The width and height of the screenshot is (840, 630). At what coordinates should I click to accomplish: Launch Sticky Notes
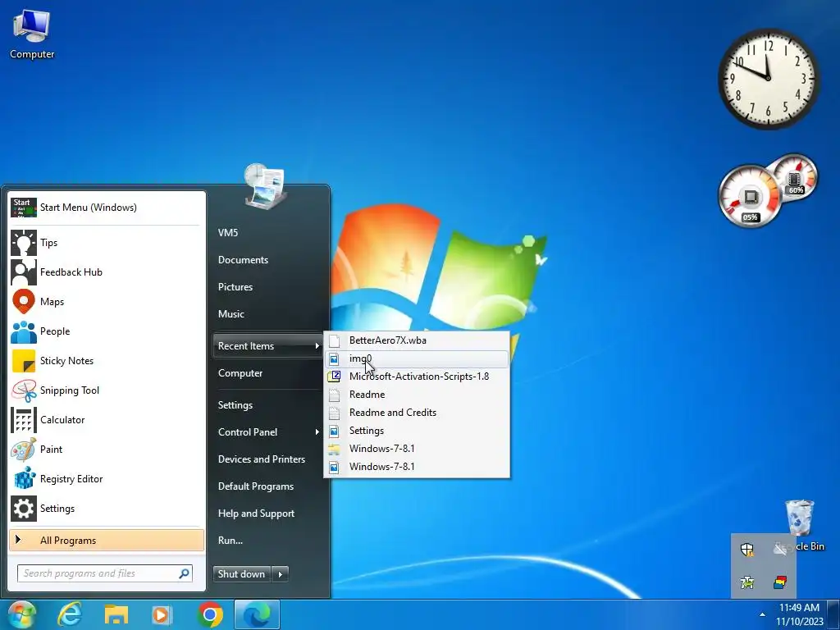107,361
